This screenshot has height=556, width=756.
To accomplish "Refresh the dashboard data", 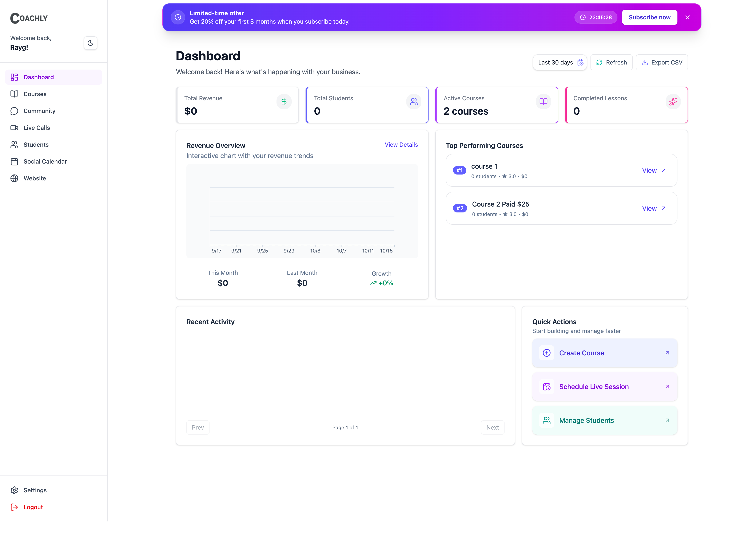I will pyautogui.click(x=611, y=62).
